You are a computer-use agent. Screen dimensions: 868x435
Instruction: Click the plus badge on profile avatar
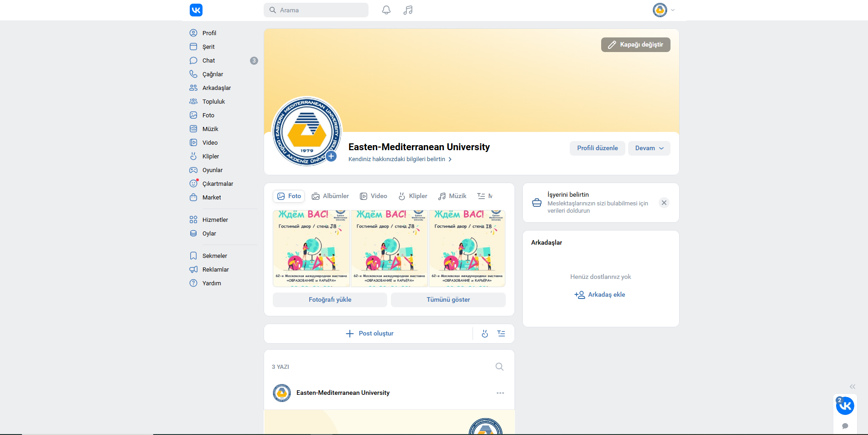(x=331, y=156)
